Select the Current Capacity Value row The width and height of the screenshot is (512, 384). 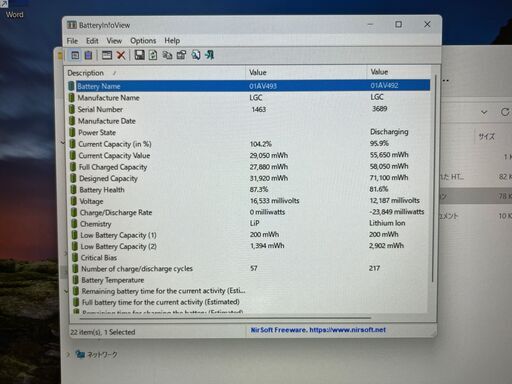(249, 155)
